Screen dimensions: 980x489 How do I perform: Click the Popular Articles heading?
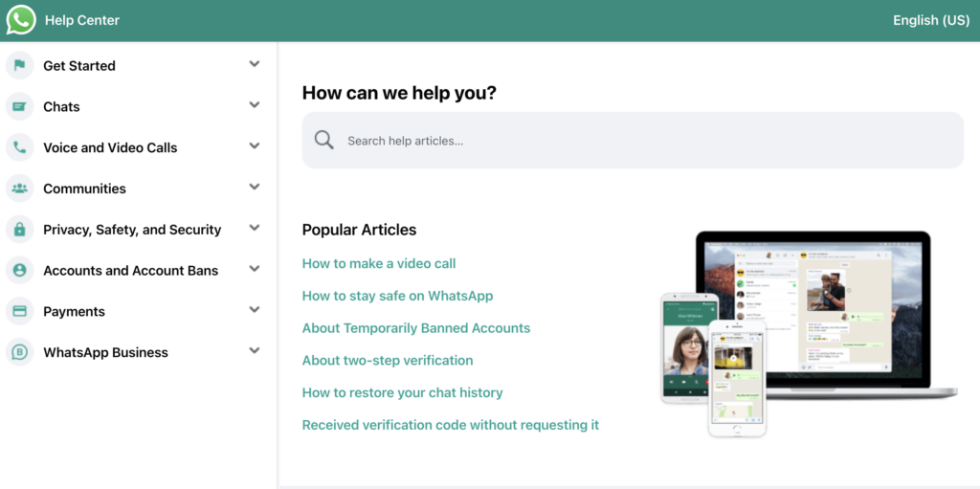360,230
